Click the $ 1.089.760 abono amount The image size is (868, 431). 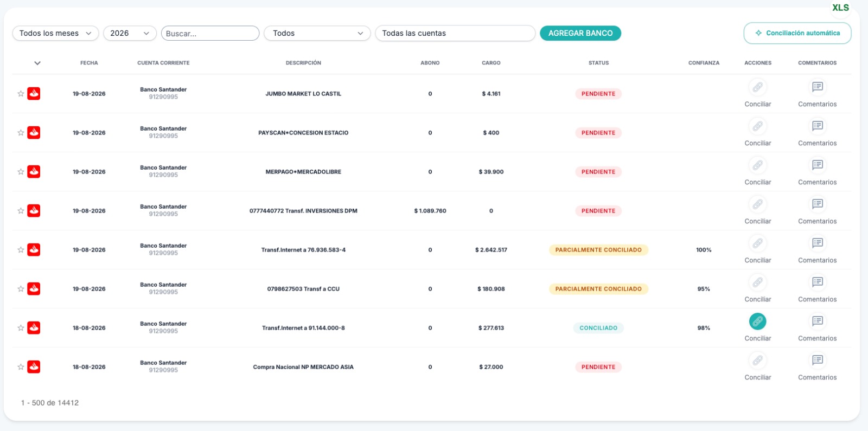430,211
